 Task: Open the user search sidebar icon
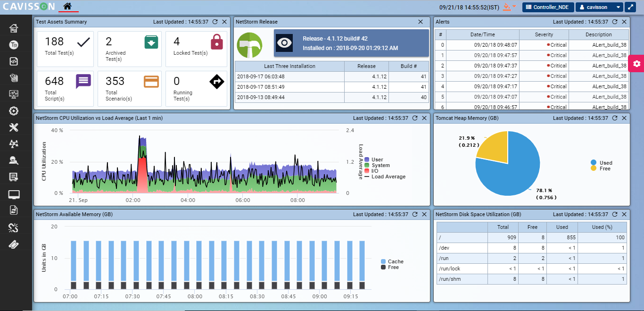(14, 160)
